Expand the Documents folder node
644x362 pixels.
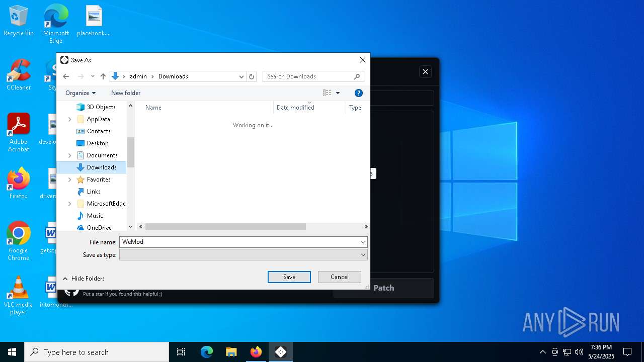[70, 155]
